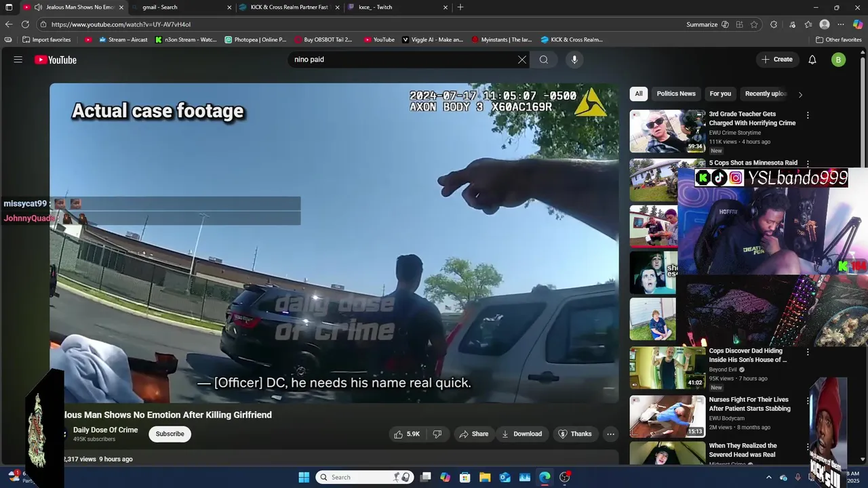Open File Explorer from the taskbar
The image size is (868, 488).
pos(486,477)
